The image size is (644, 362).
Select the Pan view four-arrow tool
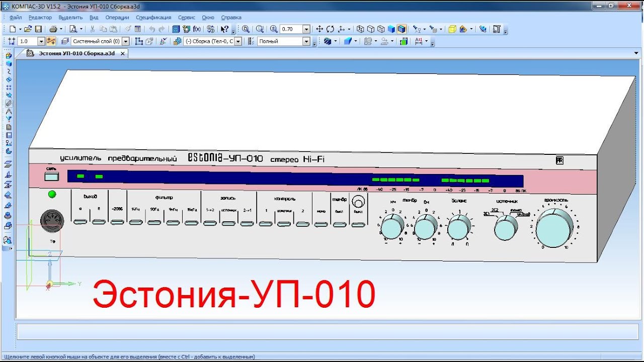(x=319, y=29)
